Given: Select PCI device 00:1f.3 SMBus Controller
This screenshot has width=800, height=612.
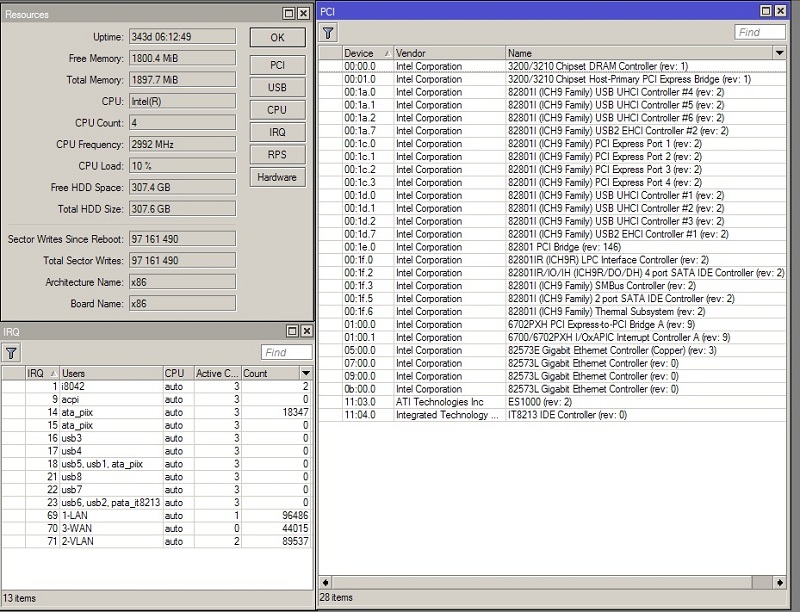Looking at the screenshot, I should coord(552,286).
